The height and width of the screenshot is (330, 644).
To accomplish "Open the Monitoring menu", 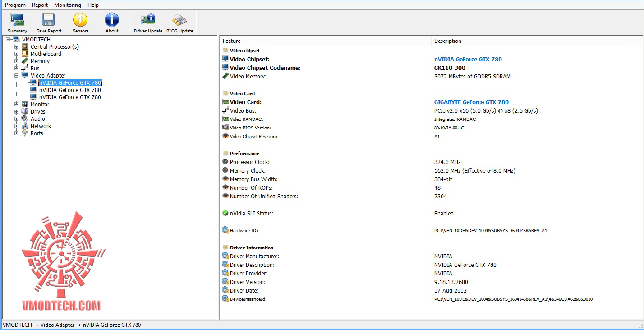I will coord(68,5).
